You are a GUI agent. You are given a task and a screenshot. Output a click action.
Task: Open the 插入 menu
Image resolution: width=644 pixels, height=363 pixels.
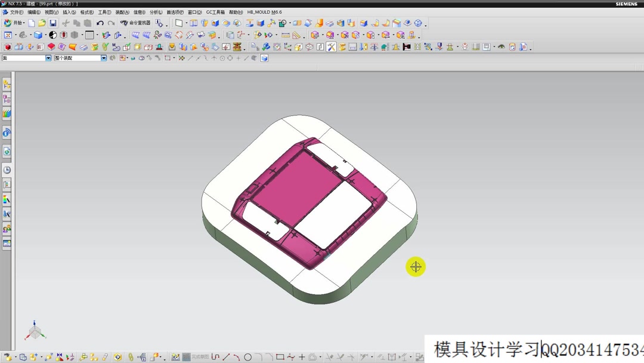tap(69, 12)
